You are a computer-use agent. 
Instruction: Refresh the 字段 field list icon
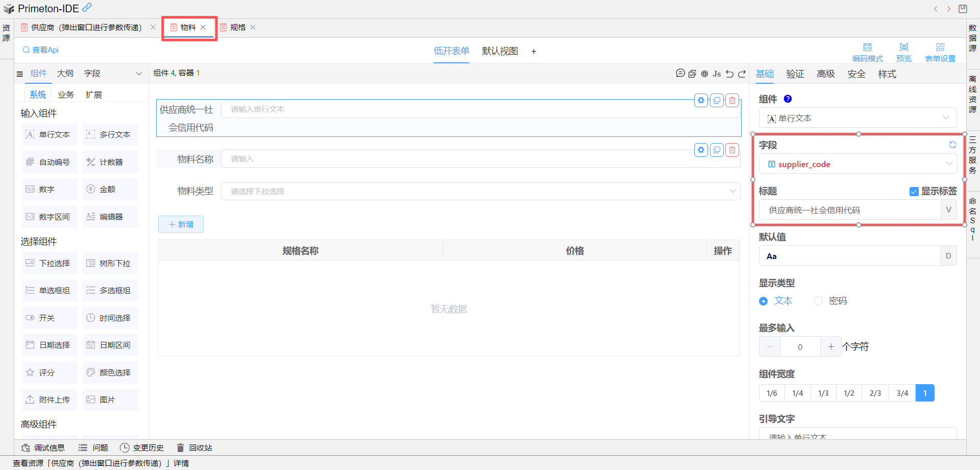(952, 145)
